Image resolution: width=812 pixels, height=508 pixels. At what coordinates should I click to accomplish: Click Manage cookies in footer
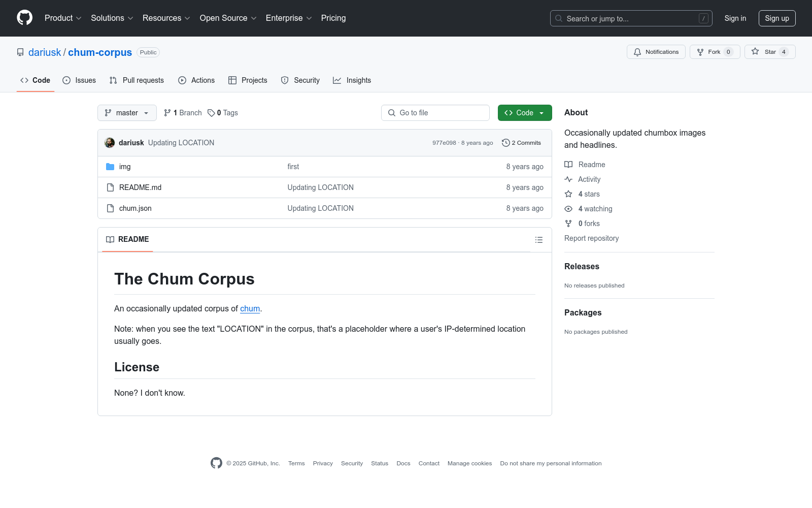point(469,463)
